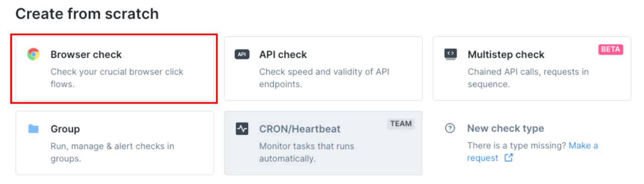Create a new Group card
644x184 pixels.
(x=115, y=143)
